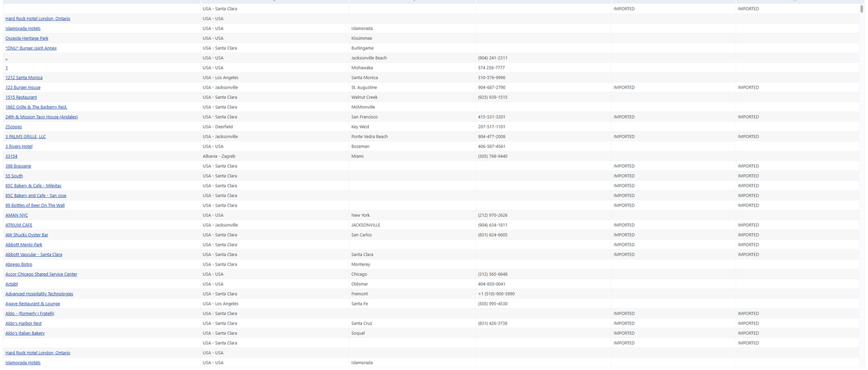Screen dimensions: 868x370
Task: Select the 25coops link
Action: pos(14,127)
